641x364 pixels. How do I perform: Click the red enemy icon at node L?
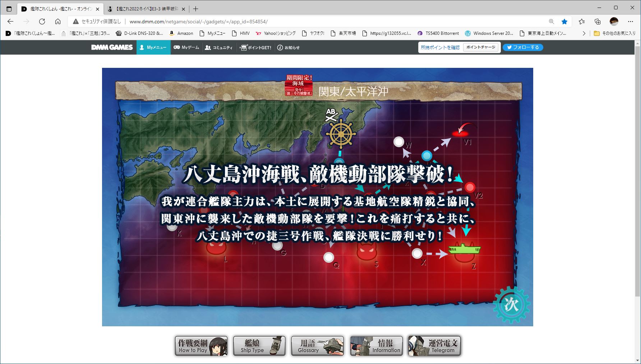[x=216, y=247]
